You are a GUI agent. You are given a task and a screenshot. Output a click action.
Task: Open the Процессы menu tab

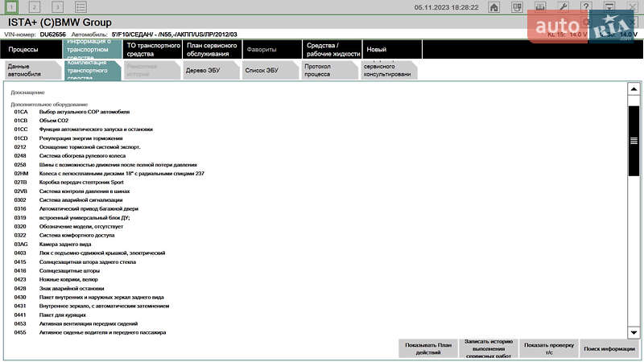(29, 49)
